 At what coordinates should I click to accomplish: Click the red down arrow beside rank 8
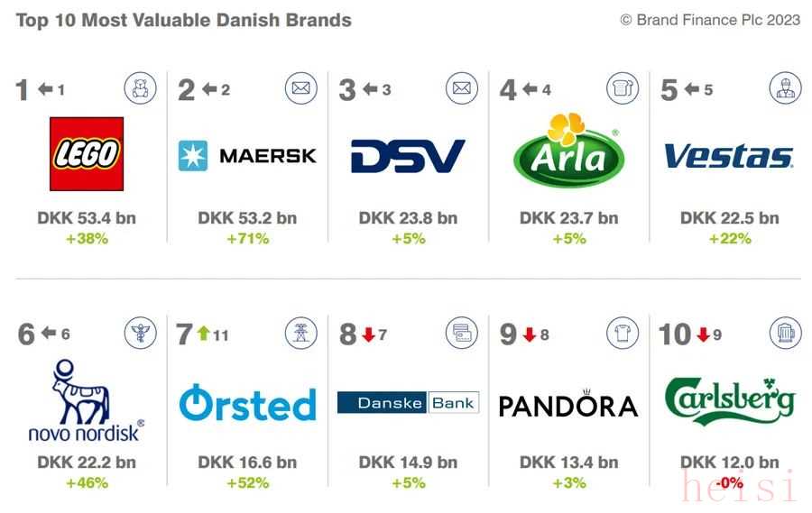(368, 335)
